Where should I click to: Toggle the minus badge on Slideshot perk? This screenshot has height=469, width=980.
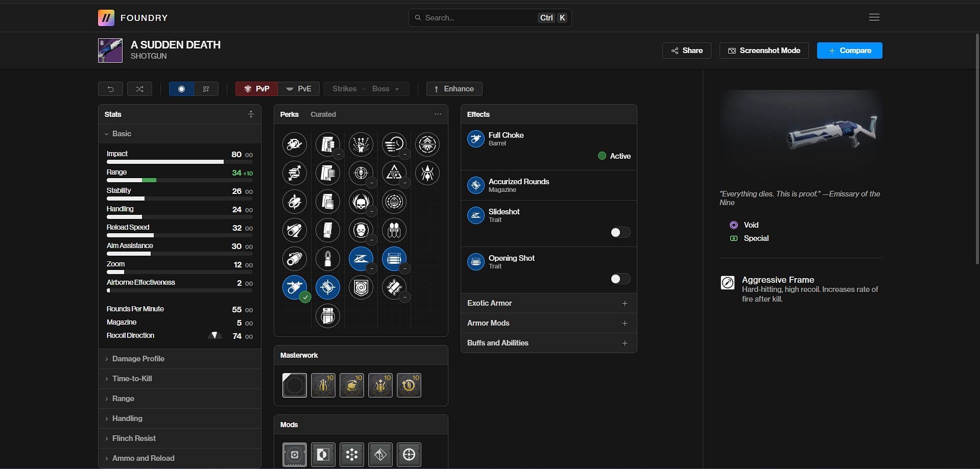point(372,268)
